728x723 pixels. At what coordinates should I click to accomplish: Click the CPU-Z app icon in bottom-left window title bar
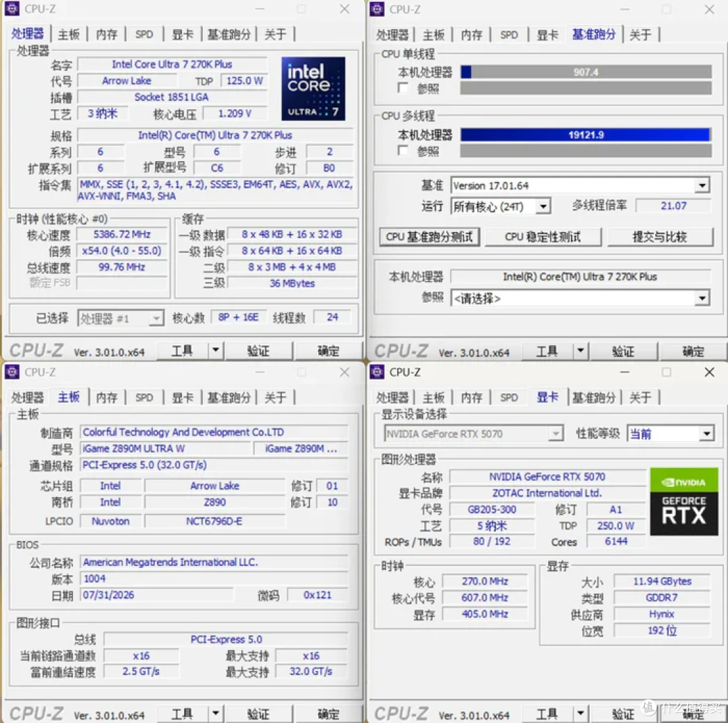tap(12, 372)
